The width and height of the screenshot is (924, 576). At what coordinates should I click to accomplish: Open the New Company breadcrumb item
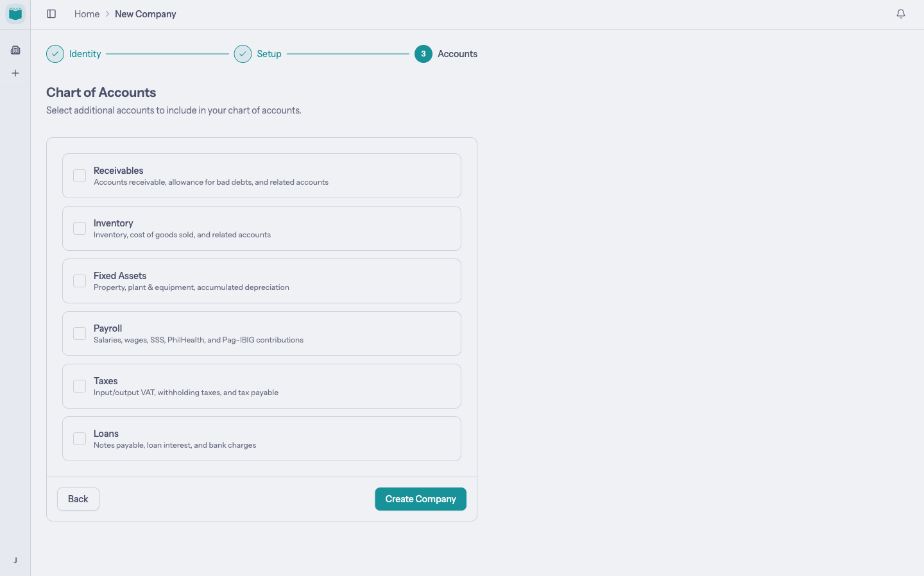145,13
